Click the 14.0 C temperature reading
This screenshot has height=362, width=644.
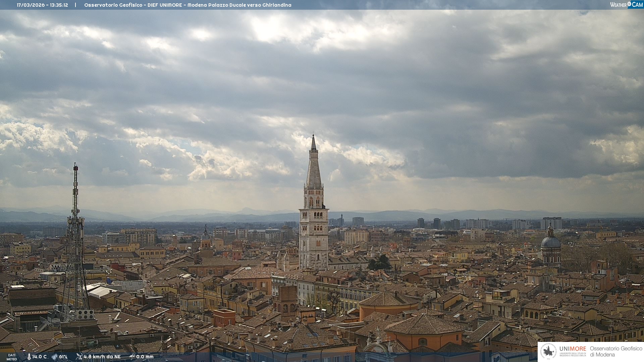(39, 357)
